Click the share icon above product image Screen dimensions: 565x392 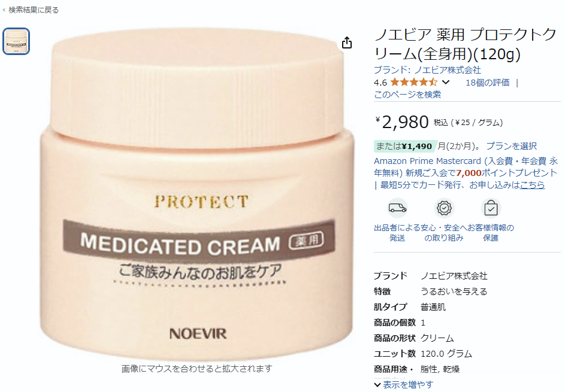click(347, 42)
